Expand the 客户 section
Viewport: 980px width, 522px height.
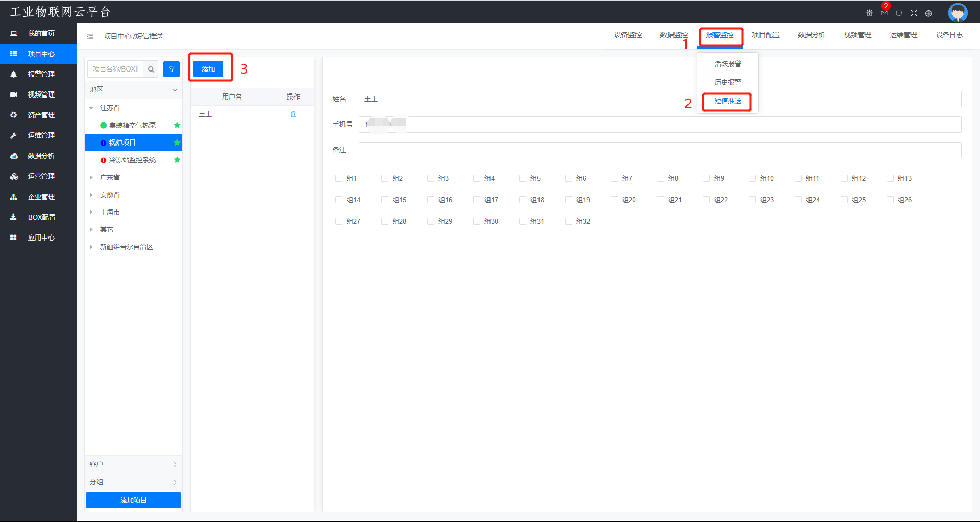pyautogui.click(x=133, y=464)
